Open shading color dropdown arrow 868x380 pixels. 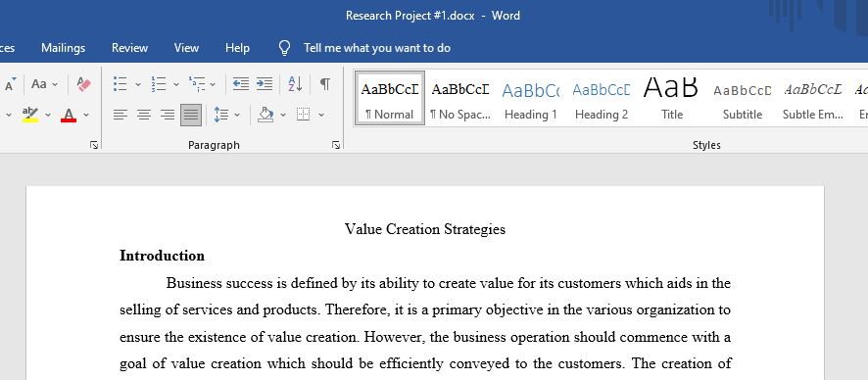tap(283, 115)
